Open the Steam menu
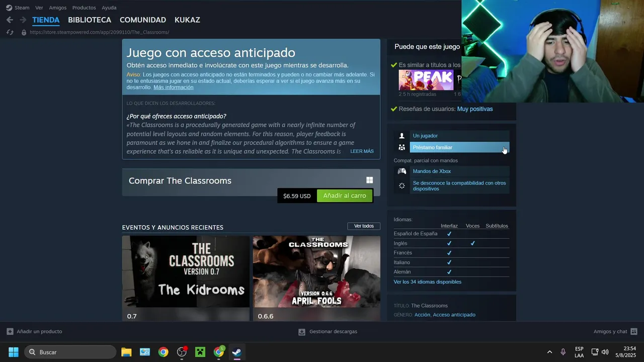This screenshot has height=362, width=644. coord(22,8)
